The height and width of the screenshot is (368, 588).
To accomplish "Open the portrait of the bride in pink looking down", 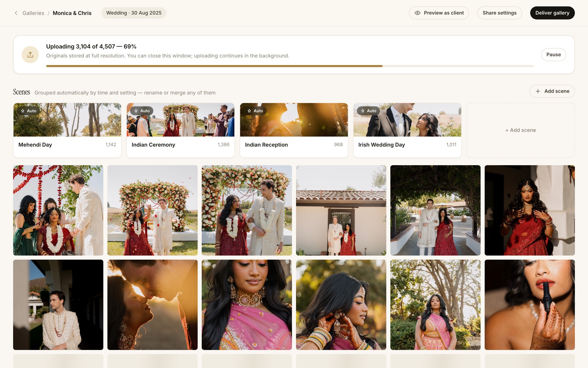I will 247,305.
